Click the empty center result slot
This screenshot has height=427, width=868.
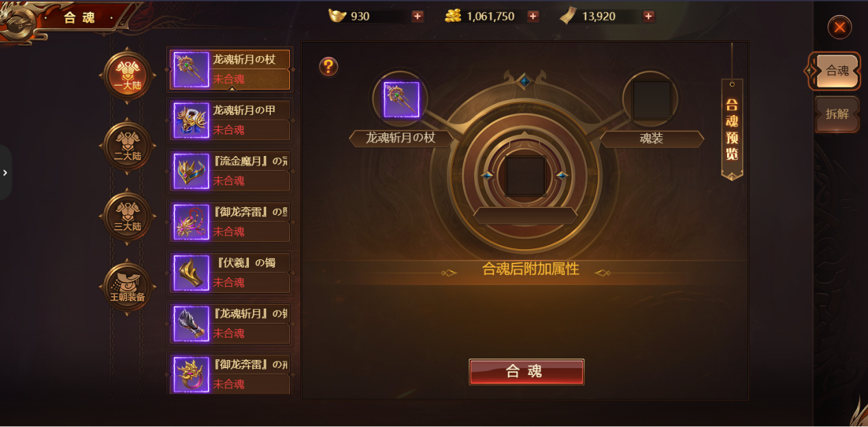pos(525,176)
